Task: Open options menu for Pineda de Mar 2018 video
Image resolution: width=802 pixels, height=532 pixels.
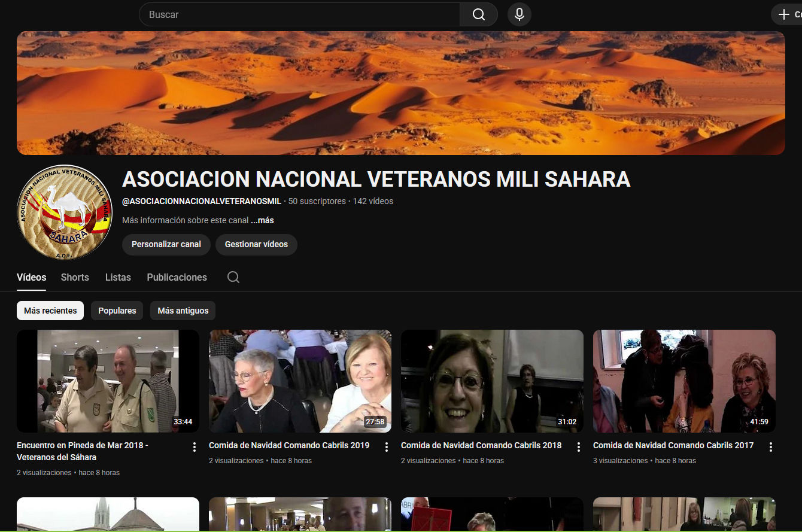Action: tap(195, 447)
